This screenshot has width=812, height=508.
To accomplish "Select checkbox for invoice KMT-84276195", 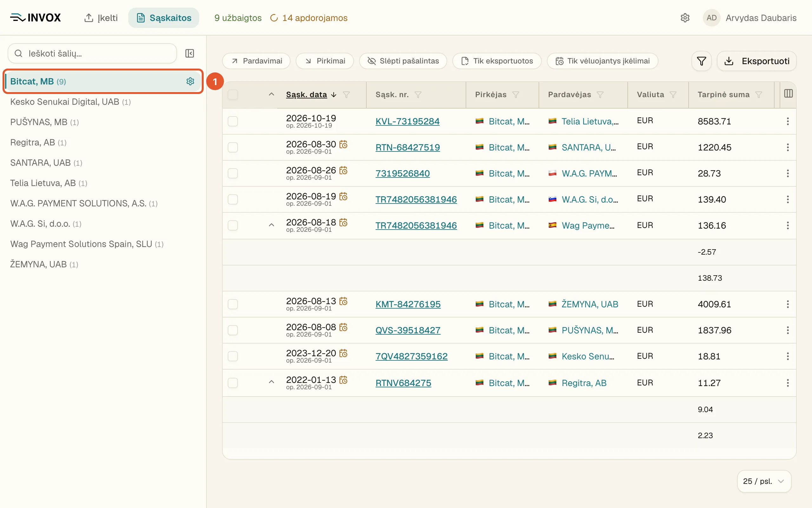I will click(x=233, y=304).
